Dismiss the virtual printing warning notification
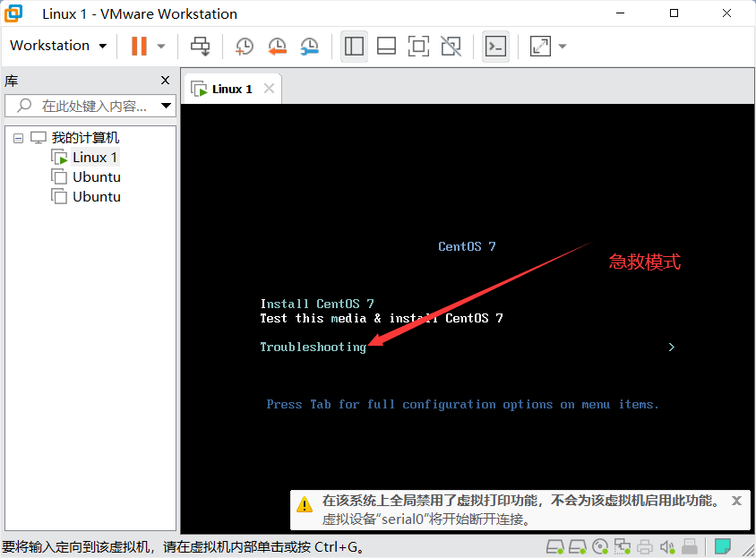The height and width of the screenshot is (558, 756). click(736, 501)
